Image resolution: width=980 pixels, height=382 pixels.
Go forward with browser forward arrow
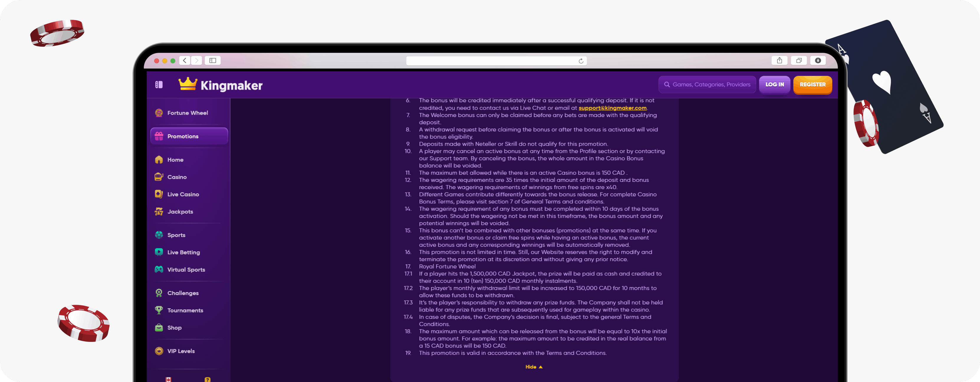tap(197, 60)
